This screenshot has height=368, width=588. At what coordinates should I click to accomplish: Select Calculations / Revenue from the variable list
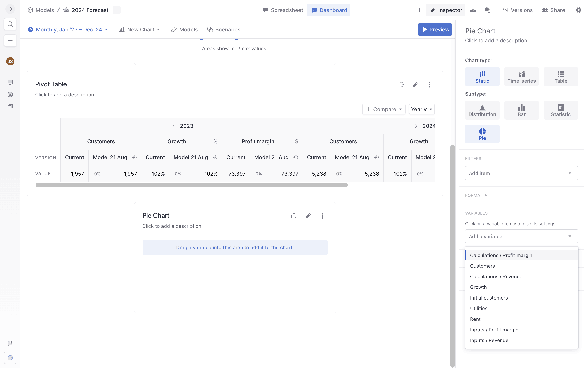tap(521, 276)
